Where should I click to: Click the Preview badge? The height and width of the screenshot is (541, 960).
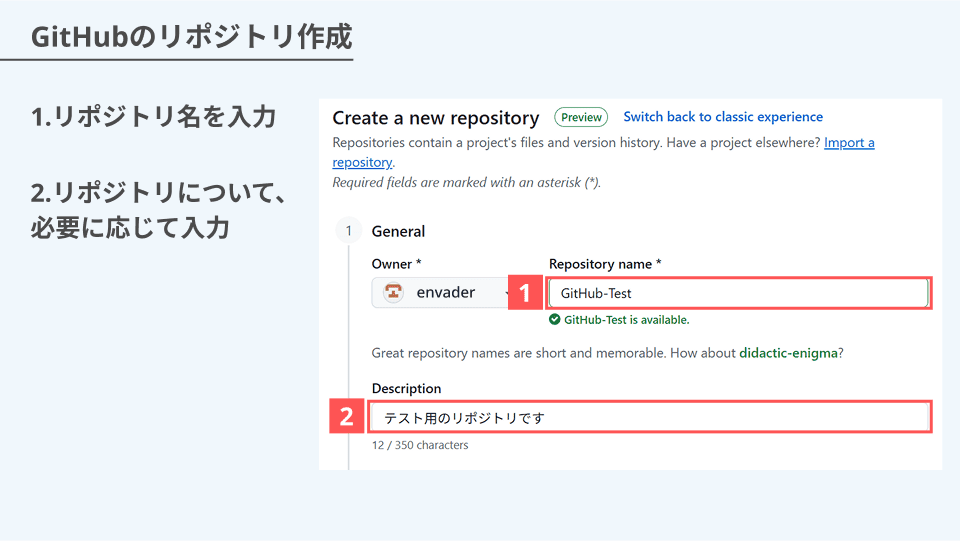[581, 117]
